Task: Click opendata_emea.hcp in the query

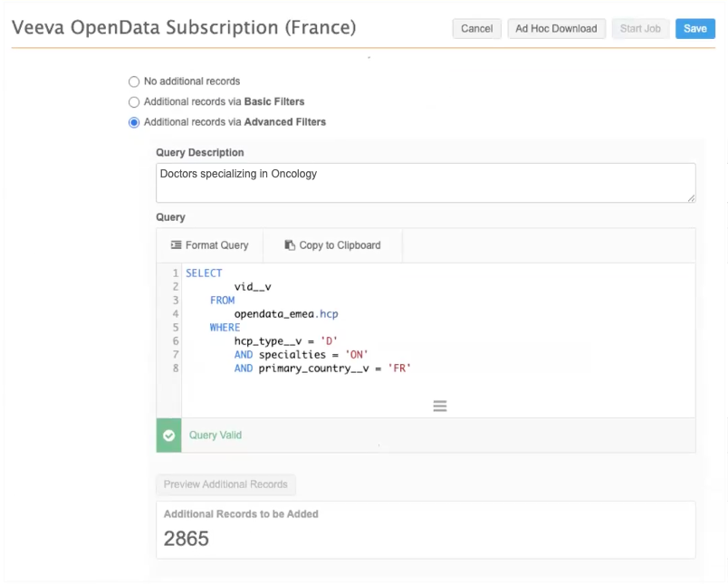Action: (286, 314)
